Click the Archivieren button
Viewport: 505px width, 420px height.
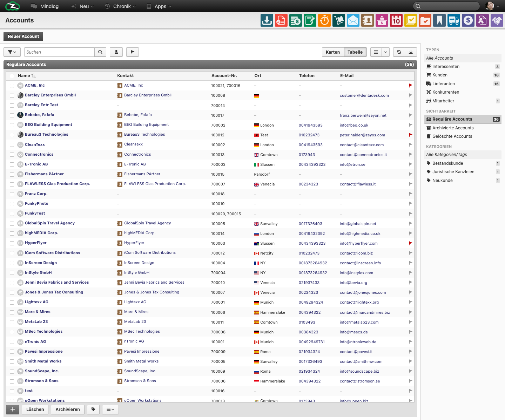(x=68, y=409)
